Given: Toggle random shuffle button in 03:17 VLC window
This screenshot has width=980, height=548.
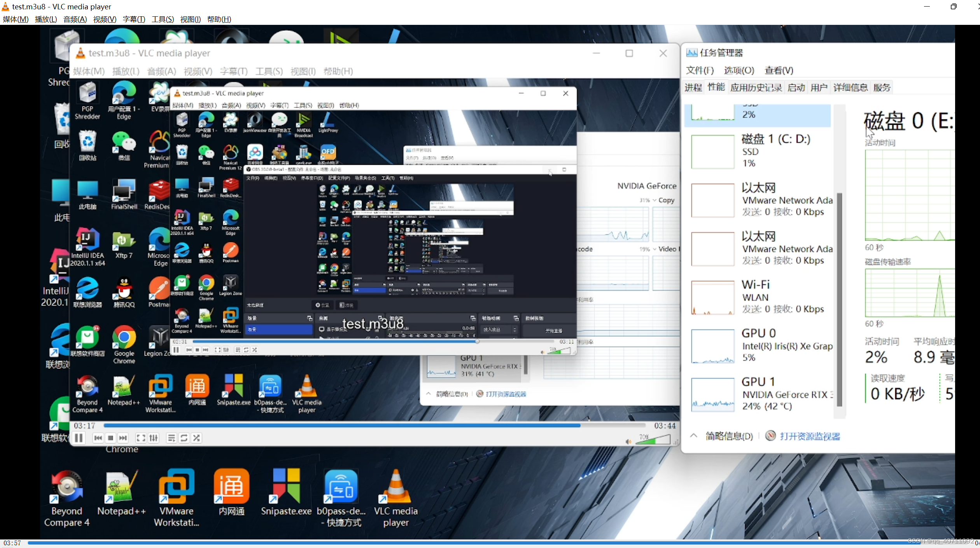Looking at the screenshot, I should [197, 438].
